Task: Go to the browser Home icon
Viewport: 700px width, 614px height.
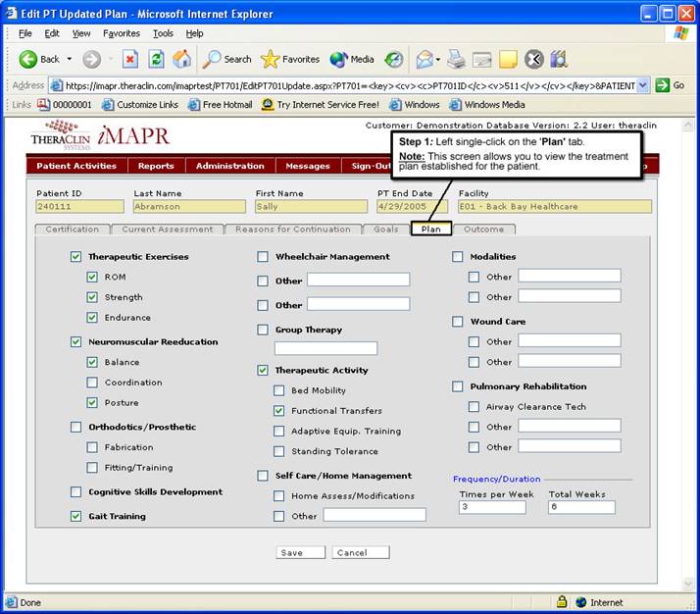Action: [181, 59]
